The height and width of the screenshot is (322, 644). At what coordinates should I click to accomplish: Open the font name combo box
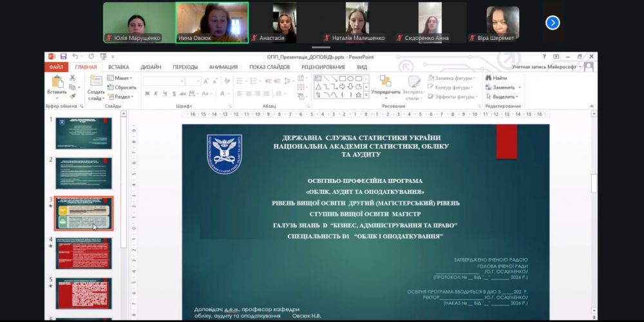164,81
